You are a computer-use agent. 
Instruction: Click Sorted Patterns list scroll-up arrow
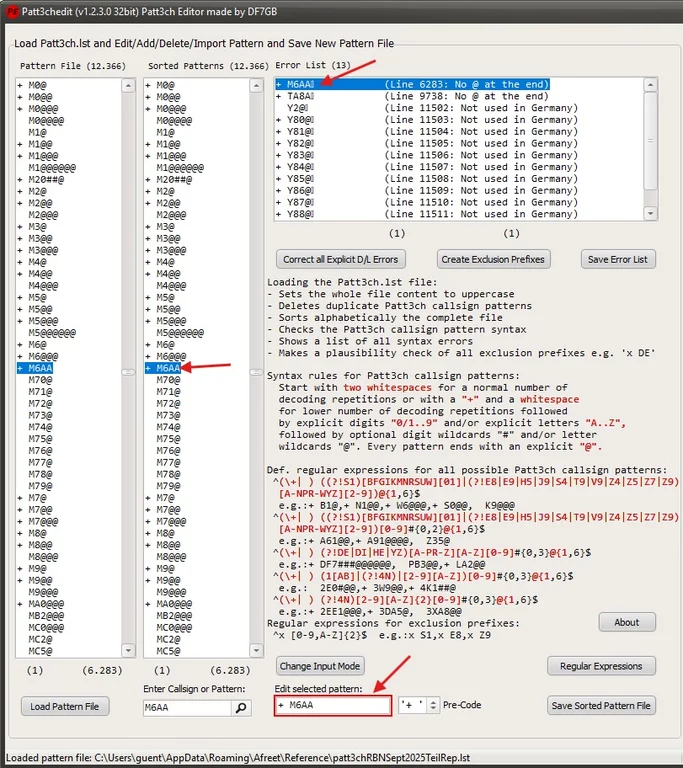255,86
